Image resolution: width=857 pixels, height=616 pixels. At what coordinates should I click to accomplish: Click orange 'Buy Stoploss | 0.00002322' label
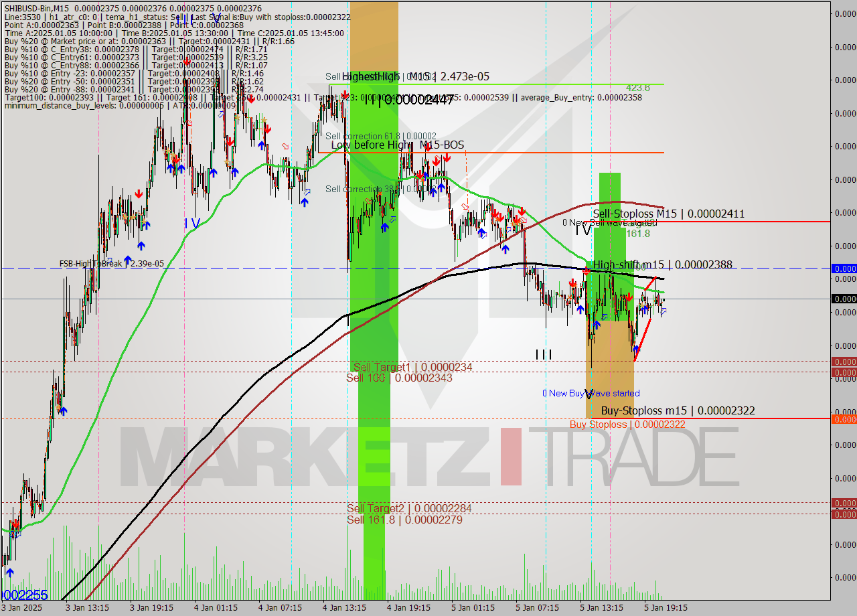point(627,425)
